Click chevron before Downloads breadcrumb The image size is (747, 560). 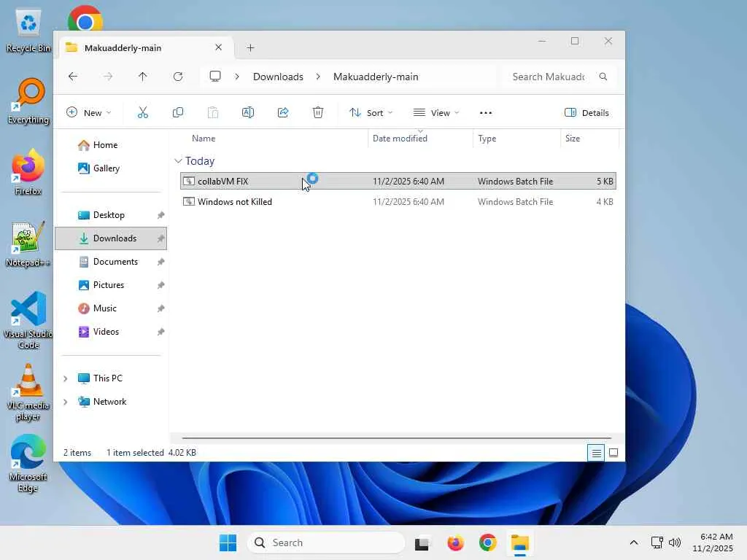click(x=237, y=77)
